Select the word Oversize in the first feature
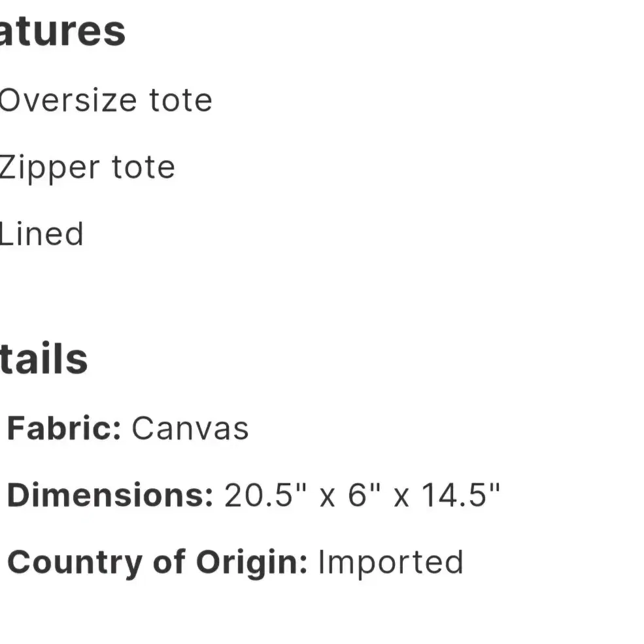 coord(68,100)
